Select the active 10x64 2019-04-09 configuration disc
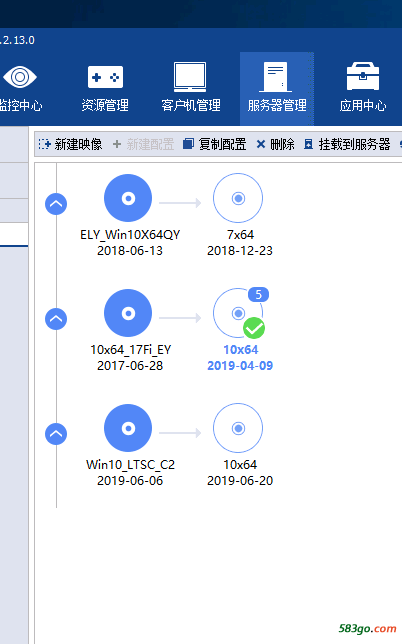402x644 pixels. [x=238, y=313]
